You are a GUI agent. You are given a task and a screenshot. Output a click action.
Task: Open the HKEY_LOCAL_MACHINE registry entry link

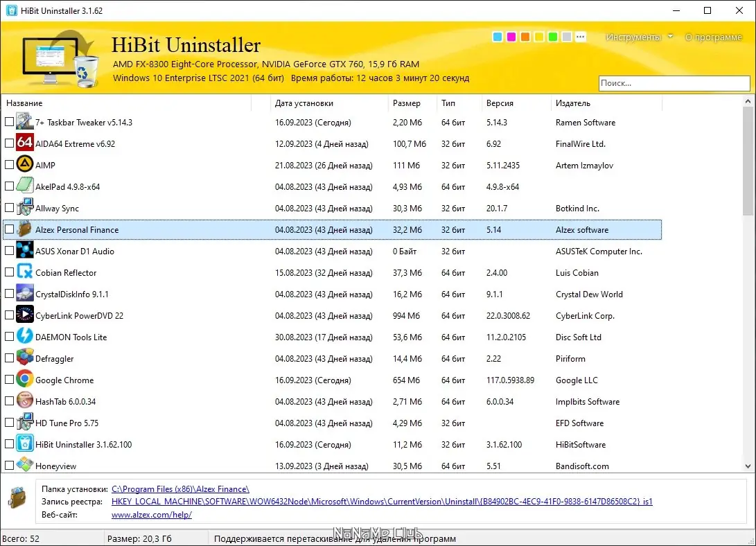(x=382, y=502)
